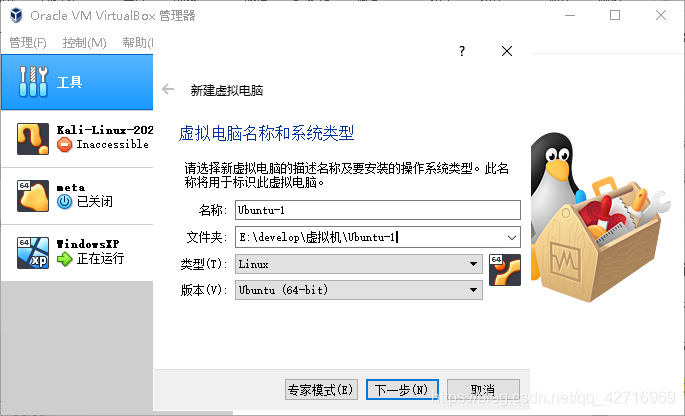Click the 专家模式(E) expert mode button
Viewport: 685px width, 416px height.
[x=321, y=389]
